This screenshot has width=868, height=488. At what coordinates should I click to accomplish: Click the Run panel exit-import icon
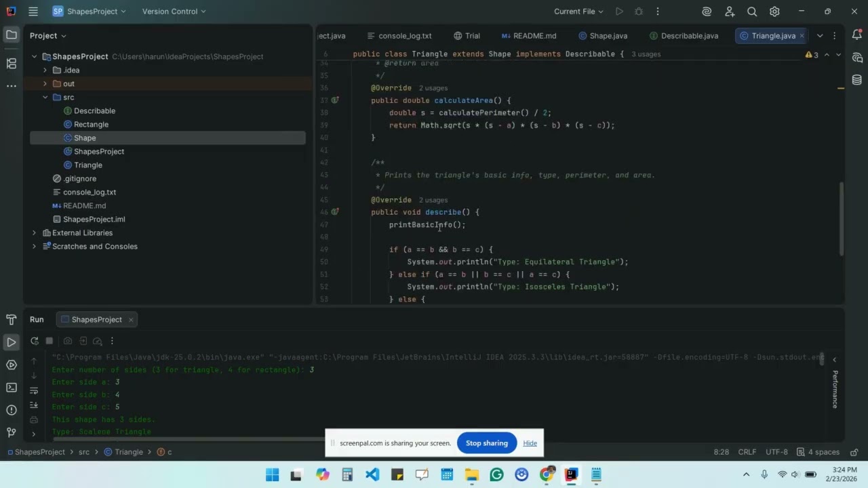click(83, 341)
